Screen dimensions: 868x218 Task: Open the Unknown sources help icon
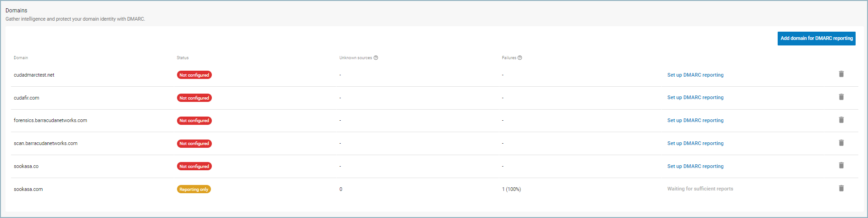[376, 58]
